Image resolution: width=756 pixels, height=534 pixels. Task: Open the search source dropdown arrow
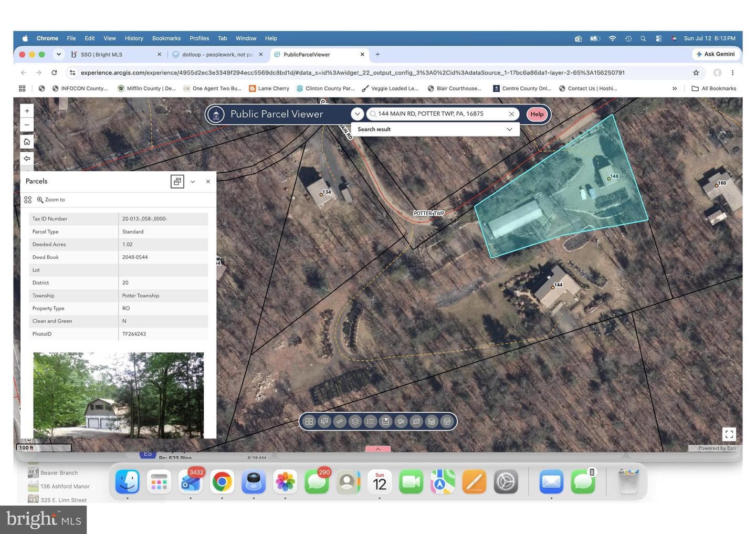coord(357,114)
